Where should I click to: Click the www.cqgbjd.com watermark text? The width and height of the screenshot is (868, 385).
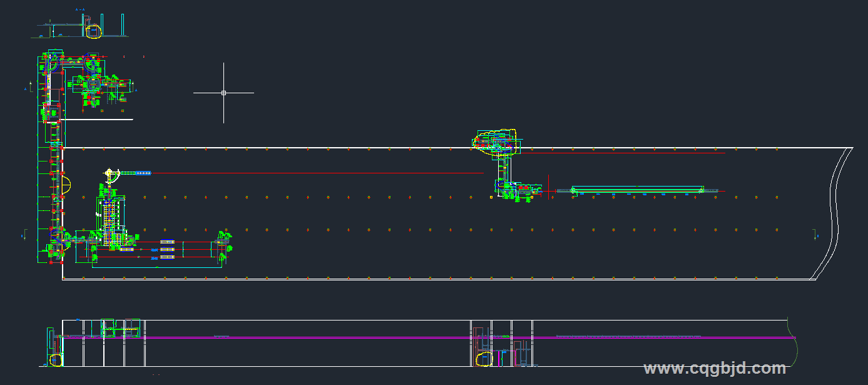[715, 368]
